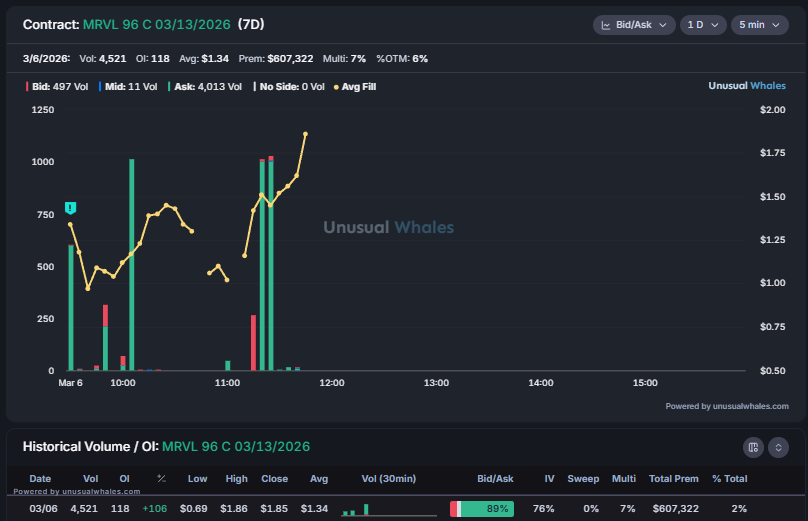Sort table by OI column header

pos(125,478)
